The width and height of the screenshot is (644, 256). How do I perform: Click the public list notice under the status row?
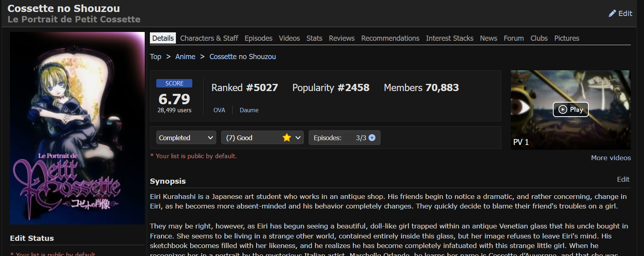193,156
